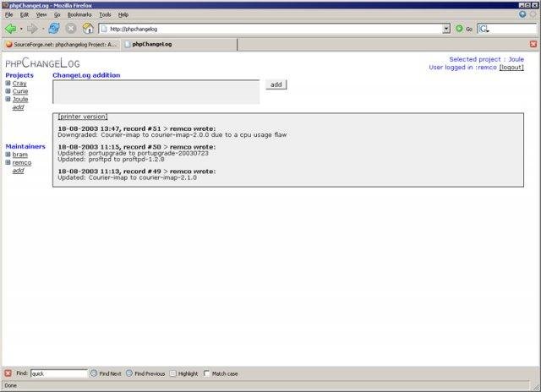Click the add link under Maintainers

click(18, 171)
